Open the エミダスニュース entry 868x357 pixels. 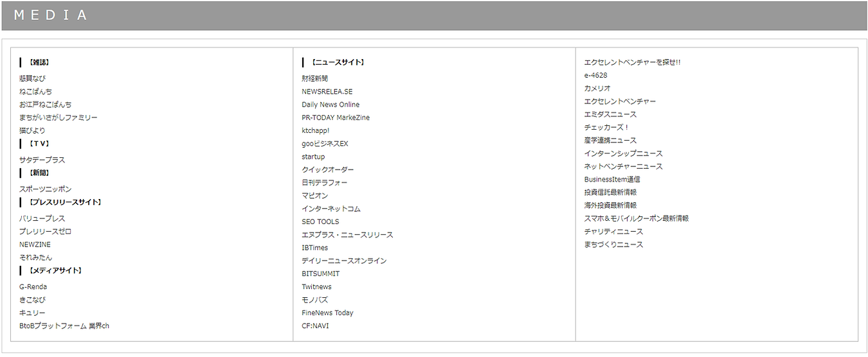[x=610, y=114]
